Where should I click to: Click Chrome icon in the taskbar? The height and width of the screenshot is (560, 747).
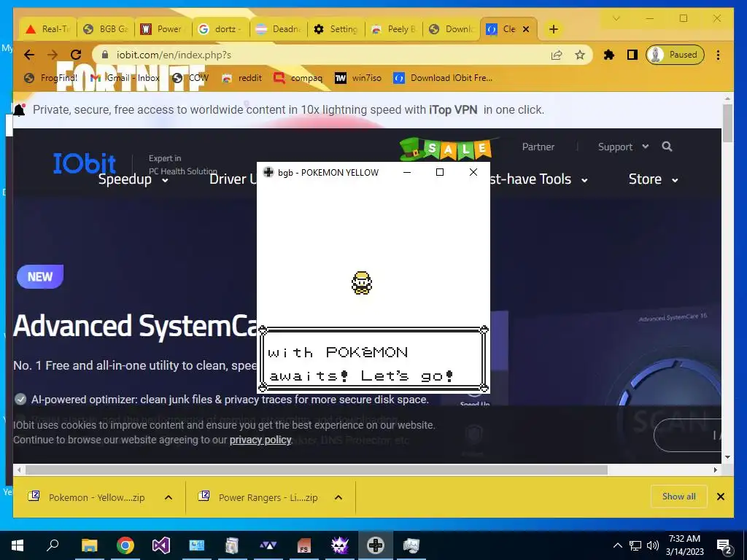tap(125, 545)
